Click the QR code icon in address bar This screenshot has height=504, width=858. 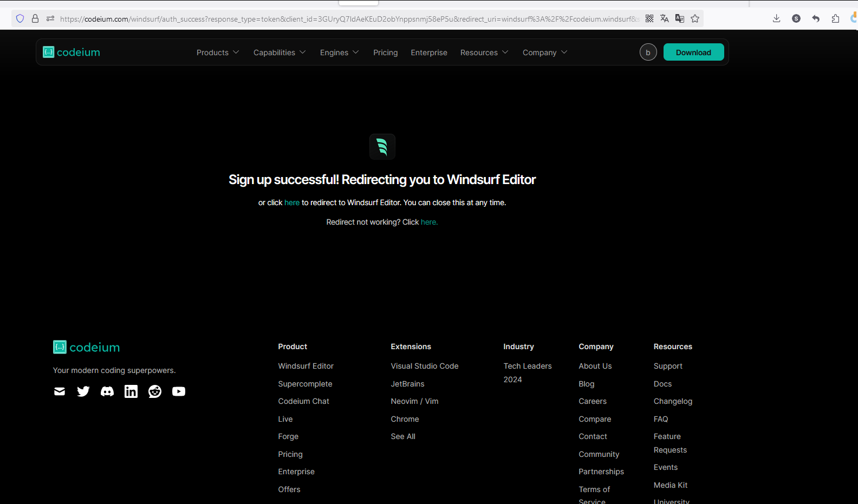click(x=649, y=18)
